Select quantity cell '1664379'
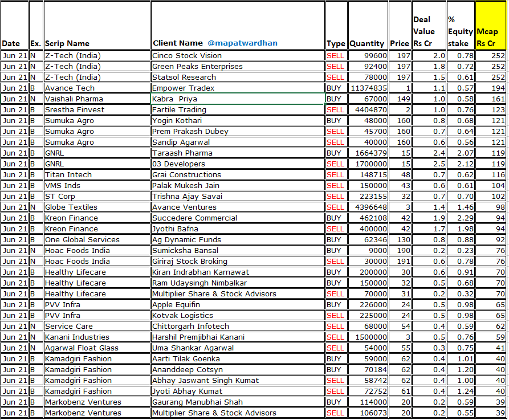 [x=368, y=153]
